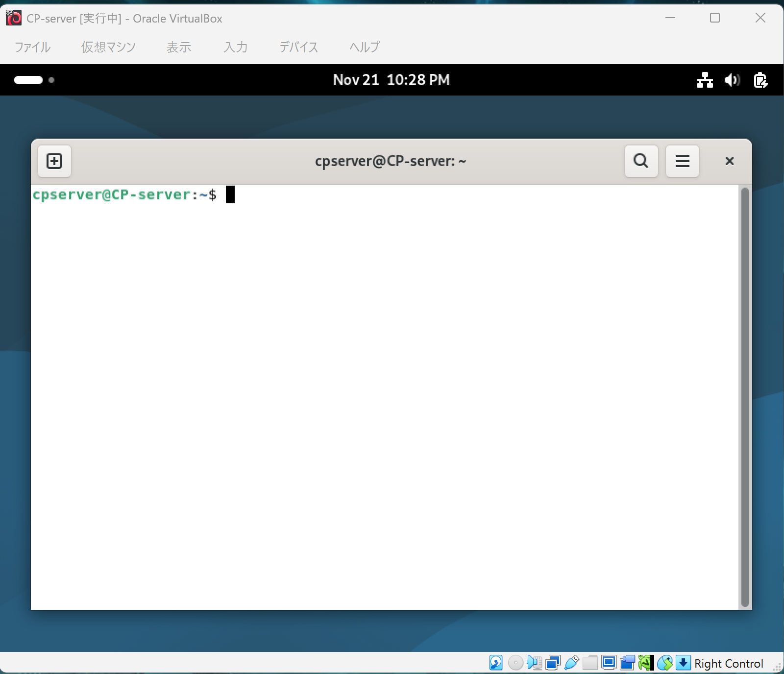Image resolution: width=784 pixels, height=674 pixels.
Task: Close the VirtualBox CP-server window
Action: 760,18
